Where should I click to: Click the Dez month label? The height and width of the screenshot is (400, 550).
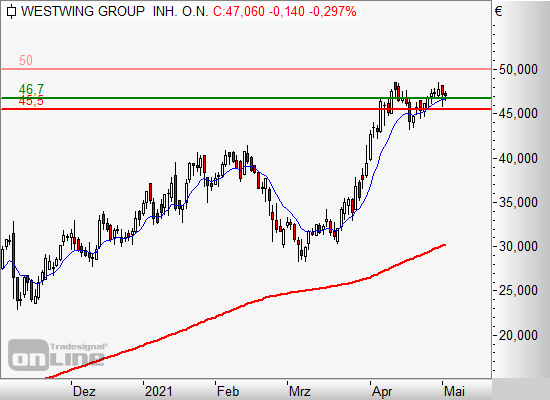(x=84, y=391)
